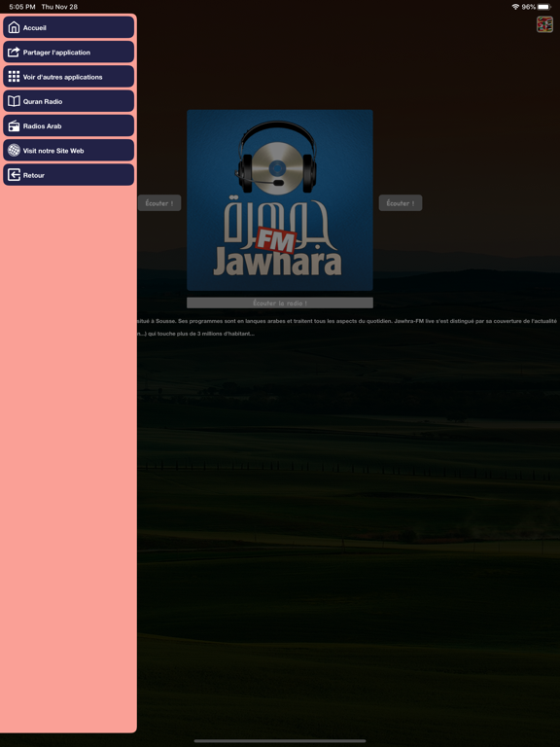Select Partager l'application menu item
The width and height of the screenshot is (560, 747).
coord(69,52)
